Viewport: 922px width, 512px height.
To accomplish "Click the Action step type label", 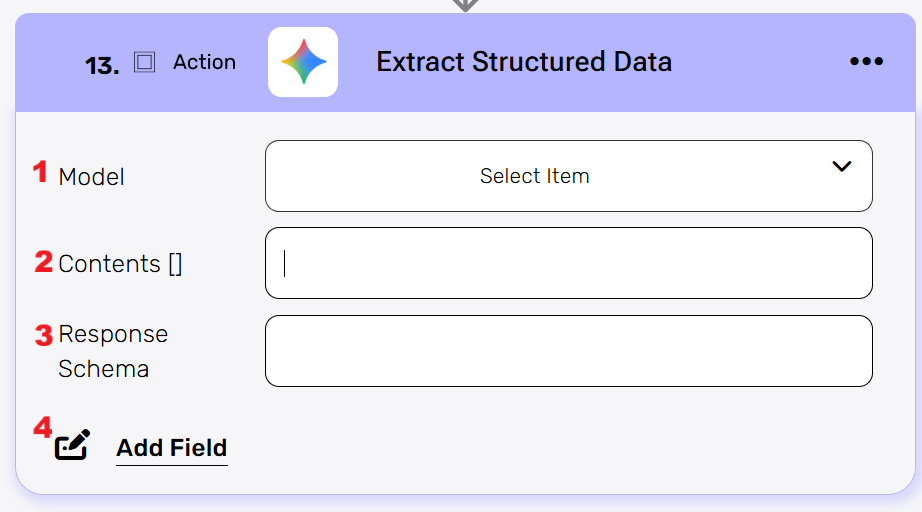I will (204, 62).
